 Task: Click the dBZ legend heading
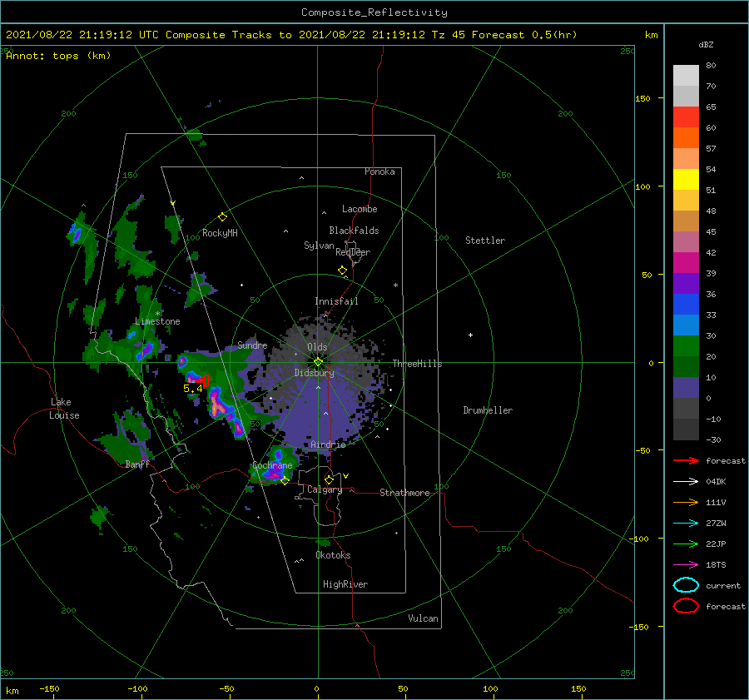pyautogui.click(x=706, y=45)
